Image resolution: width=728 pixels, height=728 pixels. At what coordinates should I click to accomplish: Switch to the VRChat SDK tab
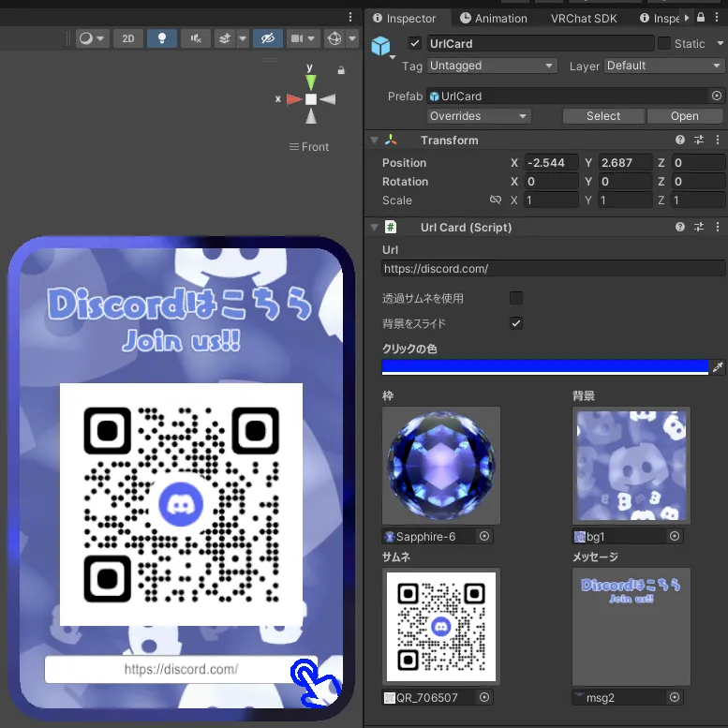pyautogui.click(x=584, y=19)
